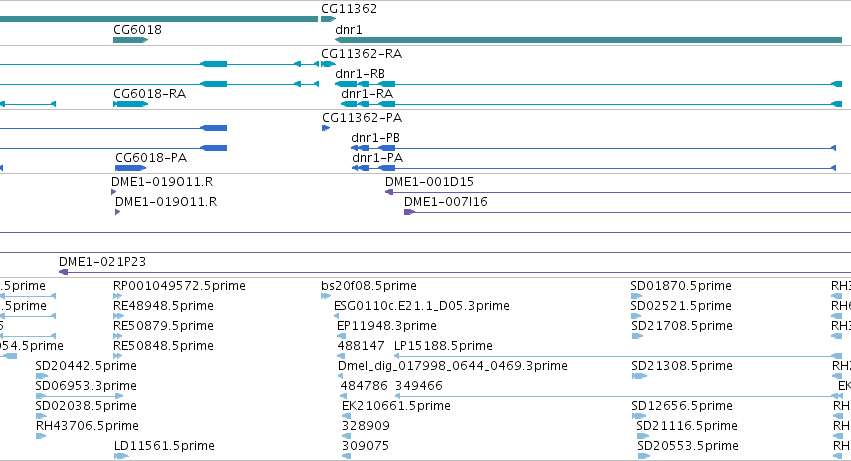Click the SD02521.5prime EST
851x461 pixels.
pos(636,316)
